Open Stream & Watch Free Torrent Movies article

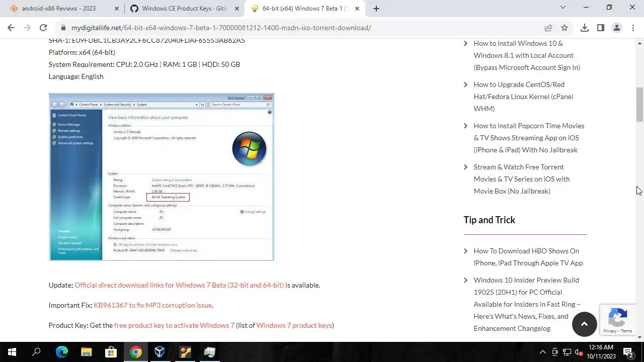click(x=522, y=179)
